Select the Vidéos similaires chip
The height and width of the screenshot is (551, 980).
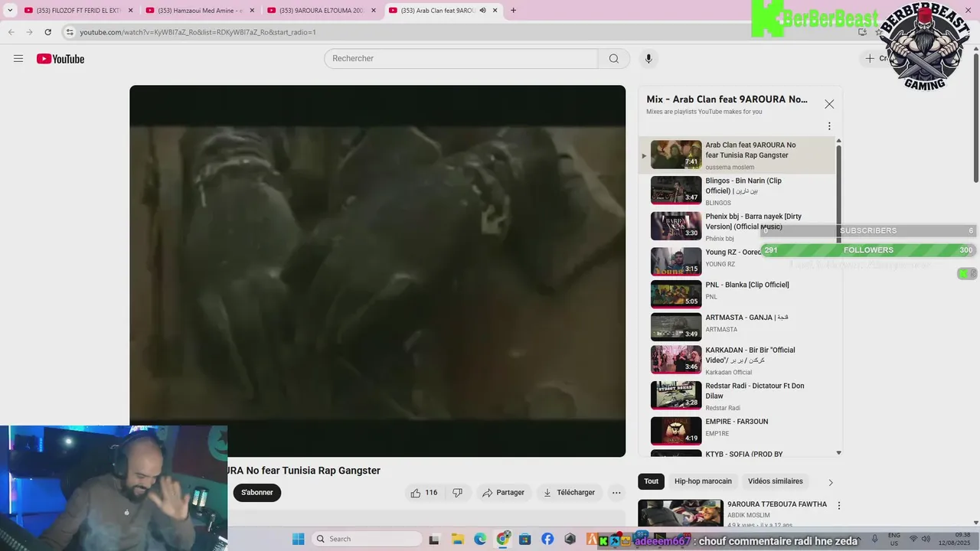[776, 481]
